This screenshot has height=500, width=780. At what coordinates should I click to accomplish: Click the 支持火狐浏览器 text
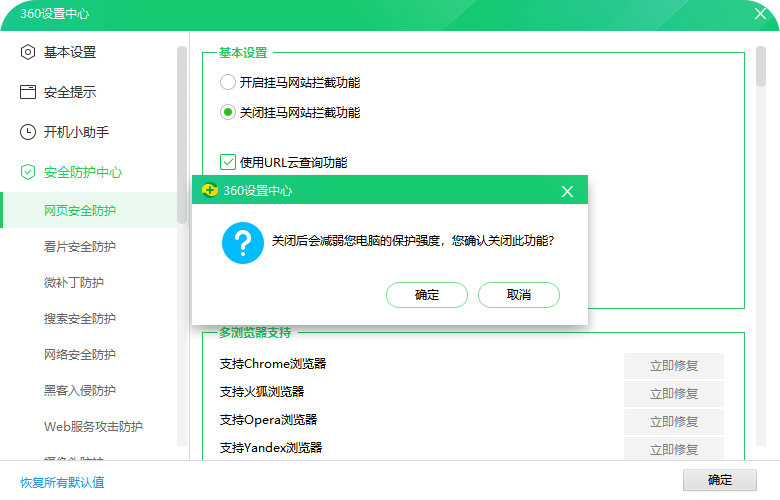(262, 392)
